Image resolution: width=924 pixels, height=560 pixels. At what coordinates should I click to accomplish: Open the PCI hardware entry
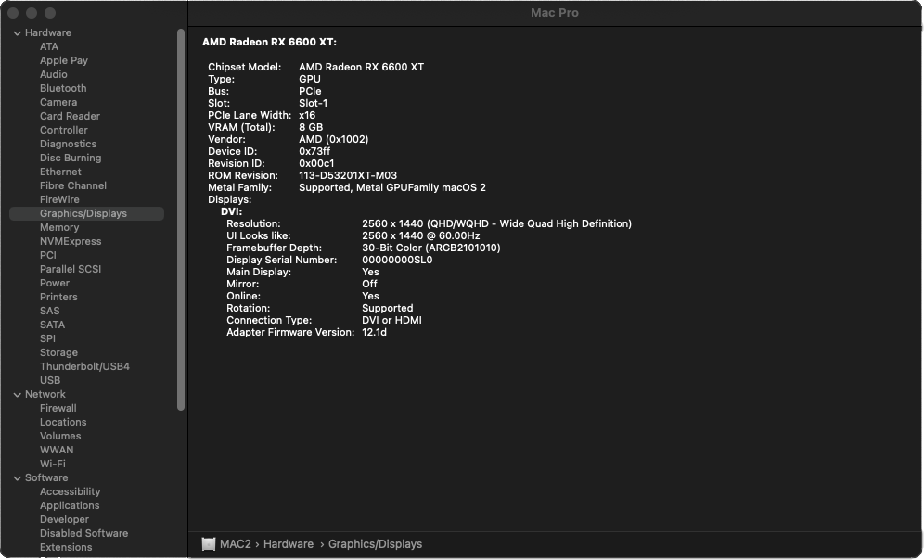47,256
